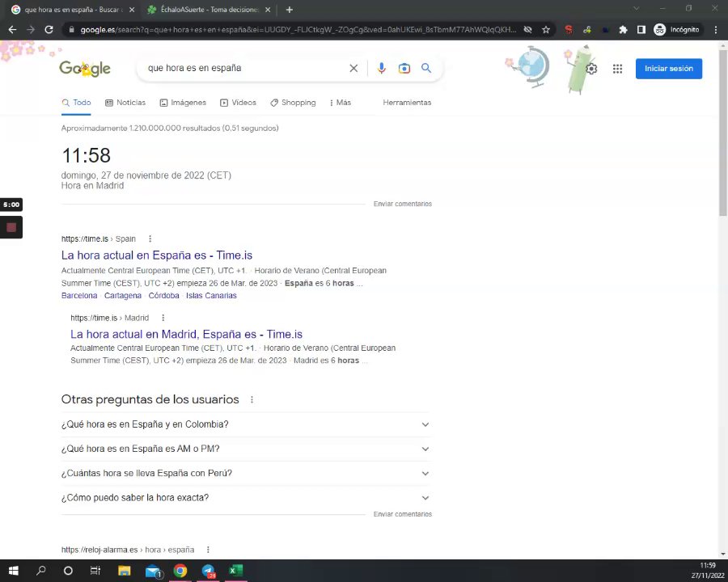Image resolution: width=728 pixels, height=582 pixels.
Task: Open the Cartagena sitelink
Action: click(x=123, y=296)
